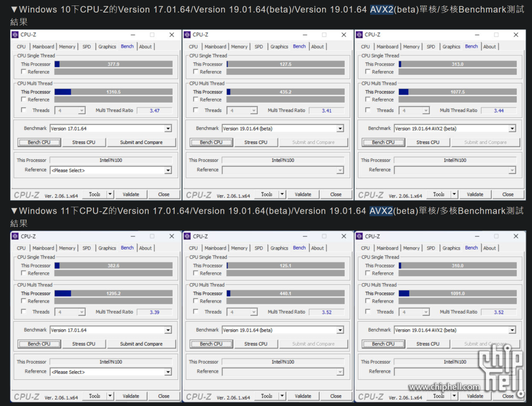This screenshot has width=532, height=406.
Task: Click Multi Thread Ratio value 3.44
Action: [x=499, y=110]
